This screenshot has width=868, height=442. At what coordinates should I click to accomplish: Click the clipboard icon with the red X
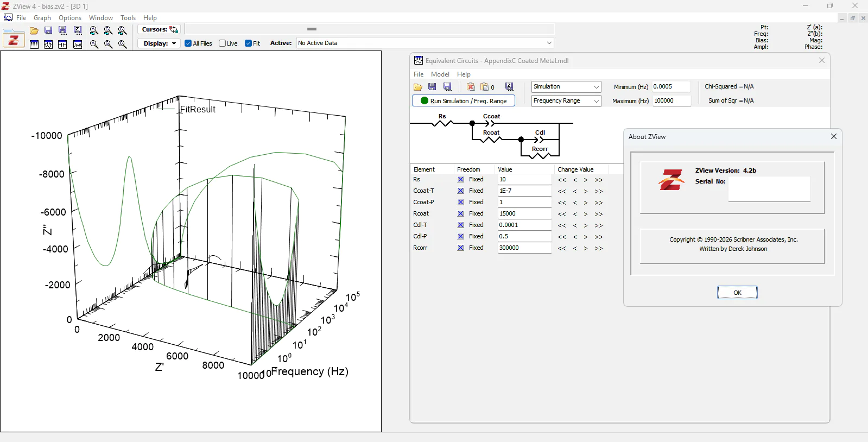(471, 87)
